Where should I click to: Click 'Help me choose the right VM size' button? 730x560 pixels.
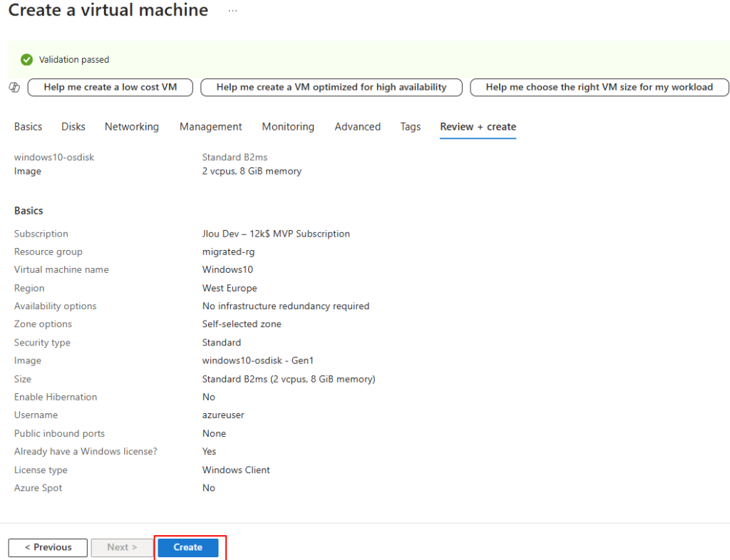click(x=599, y=88)
